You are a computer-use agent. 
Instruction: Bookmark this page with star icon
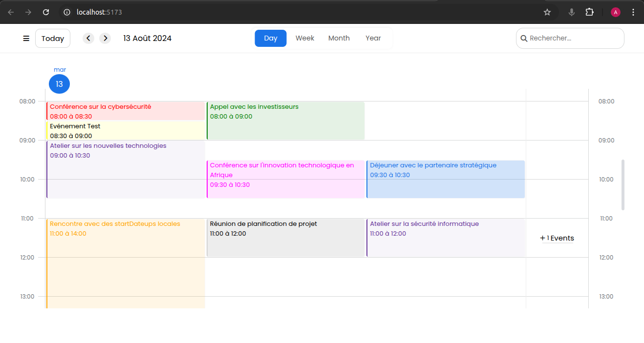tap(547, 12)
